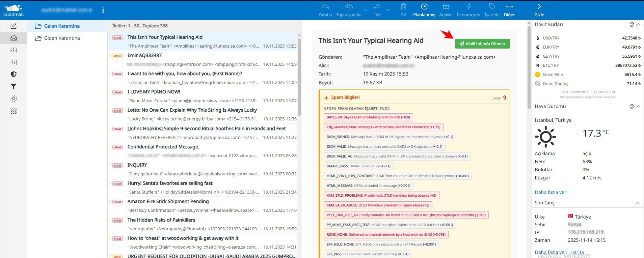Expand the Toplu yanıtla dropdown arrow
The image size is (644, 258).
[365, 10]
